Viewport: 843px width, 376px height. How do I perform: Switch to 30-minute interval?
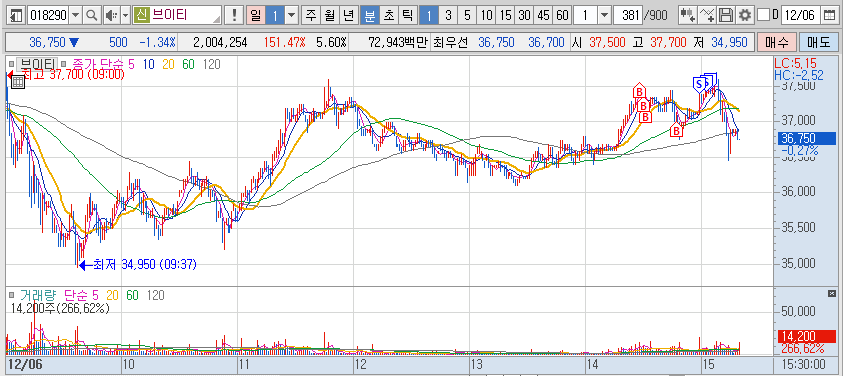pyautogui.click(x=524, y=15)
